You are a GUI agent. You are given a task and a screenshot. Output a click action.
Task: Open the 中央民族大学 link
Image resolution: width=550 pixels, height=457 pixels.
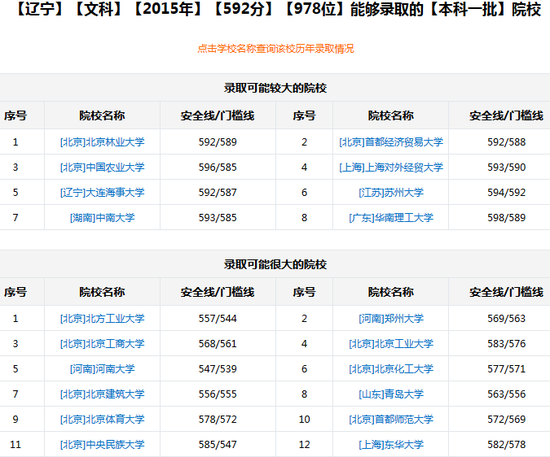coord(102,445)
